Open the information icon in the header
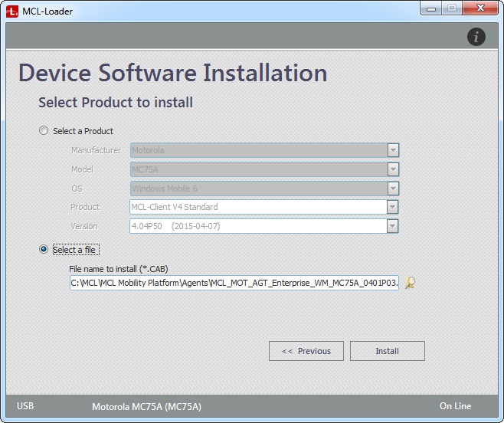Image resolution: width=504 pixels, height=423 pixels. [x=476, y=36]
